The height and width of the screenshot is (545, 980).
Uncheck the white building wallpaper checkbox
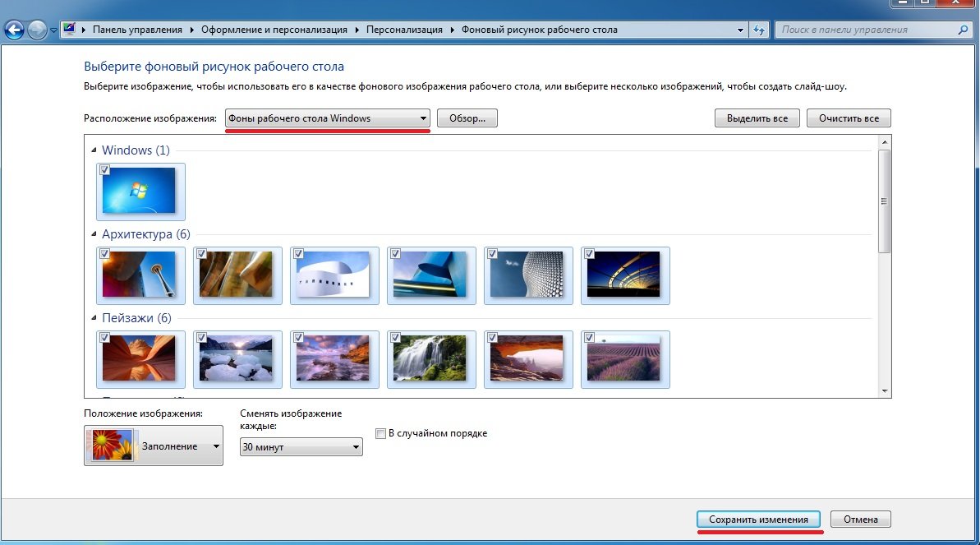298,254
